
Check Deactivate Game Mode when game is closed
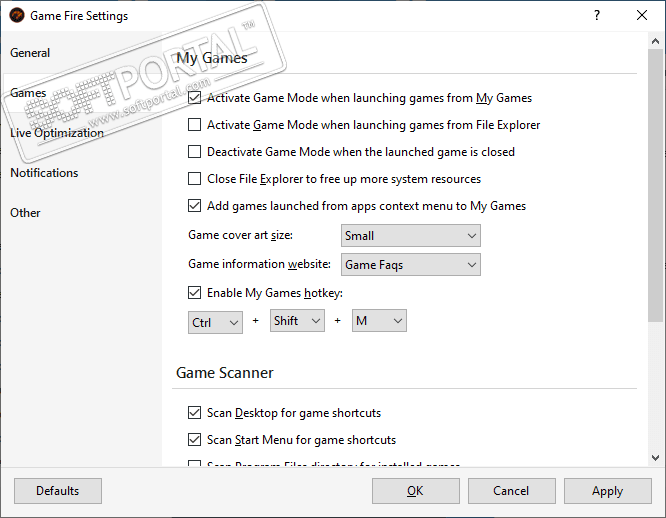click(195, 152)
